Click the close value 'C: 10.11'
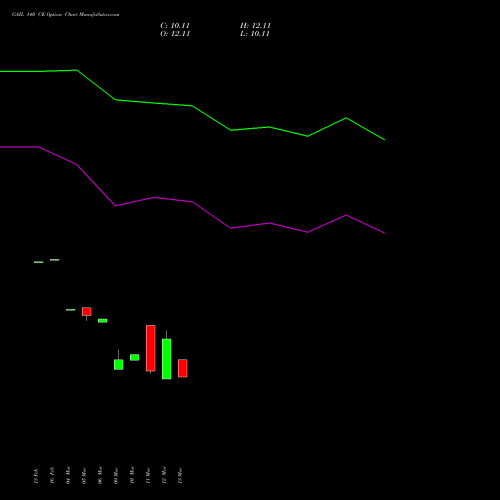The image size is (500, 500). click(175, 26)
